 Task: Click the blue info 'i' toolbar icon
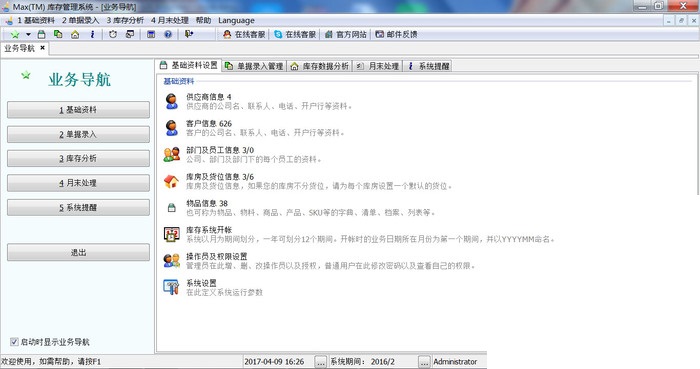coord(92,34)
